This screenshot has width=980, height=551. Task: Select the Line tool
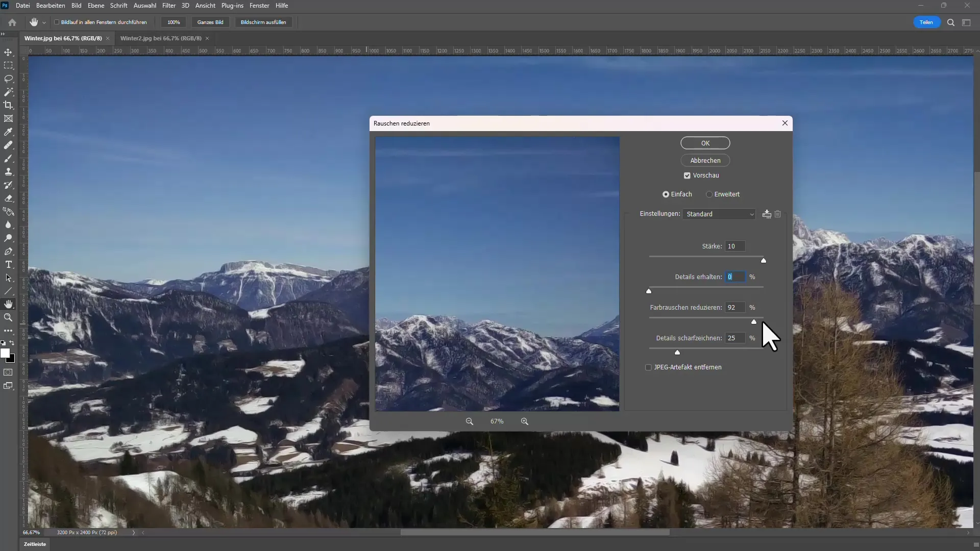point(9,291)
